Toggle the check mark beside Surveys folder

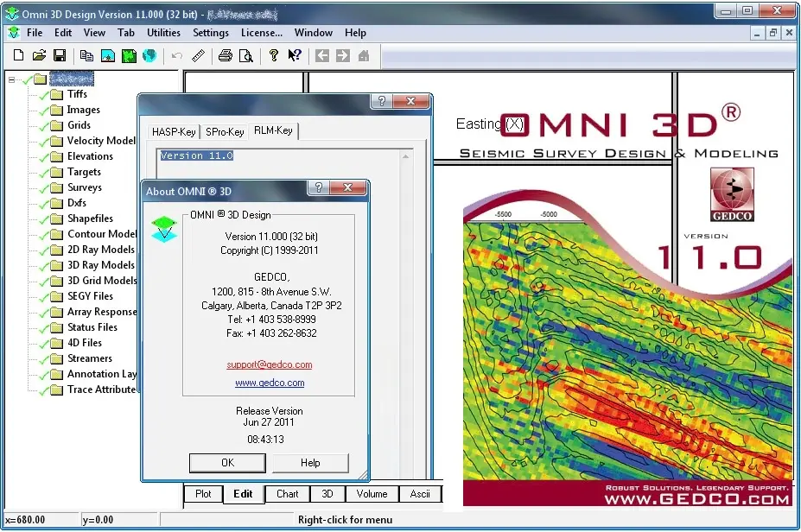(x=44, y=188)
